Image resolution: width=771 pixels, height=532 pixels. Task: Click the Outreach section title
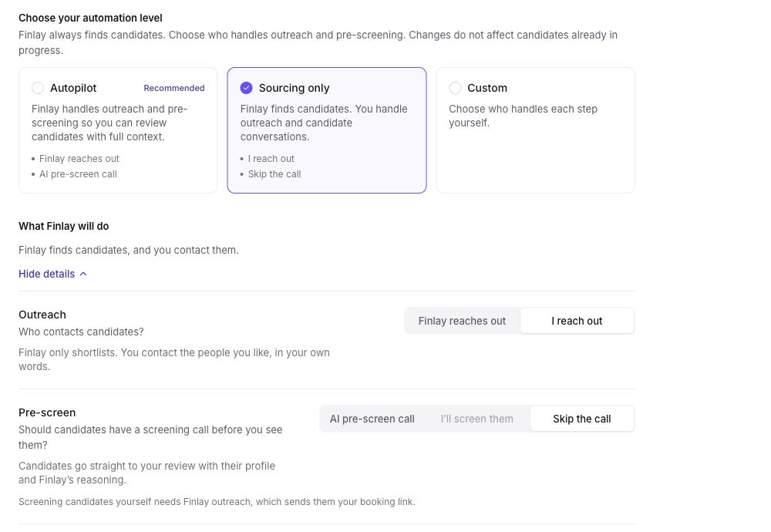[x=42, y=315]
